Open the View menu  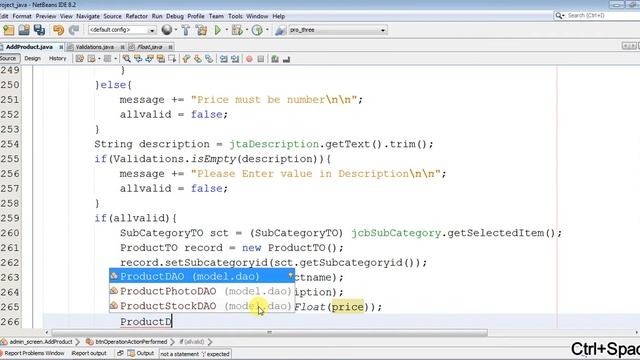click(x=66, y=16)
